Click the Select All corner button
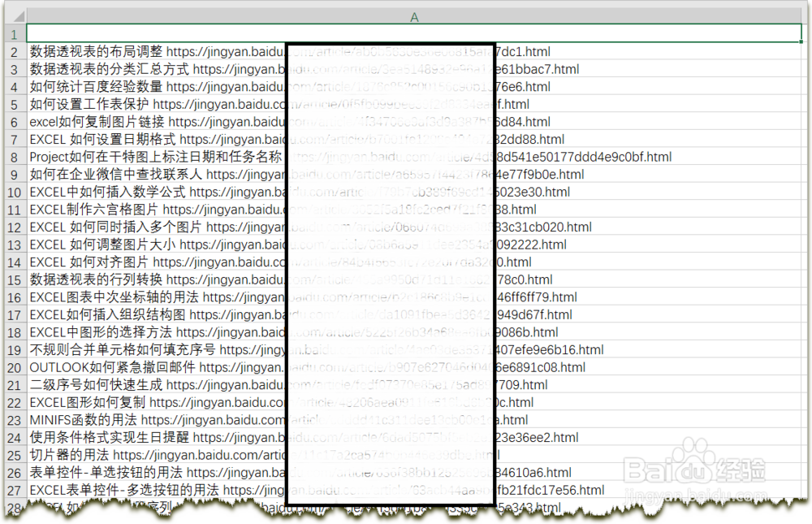Viewport: 812px width, 524px height. [14, 16]
